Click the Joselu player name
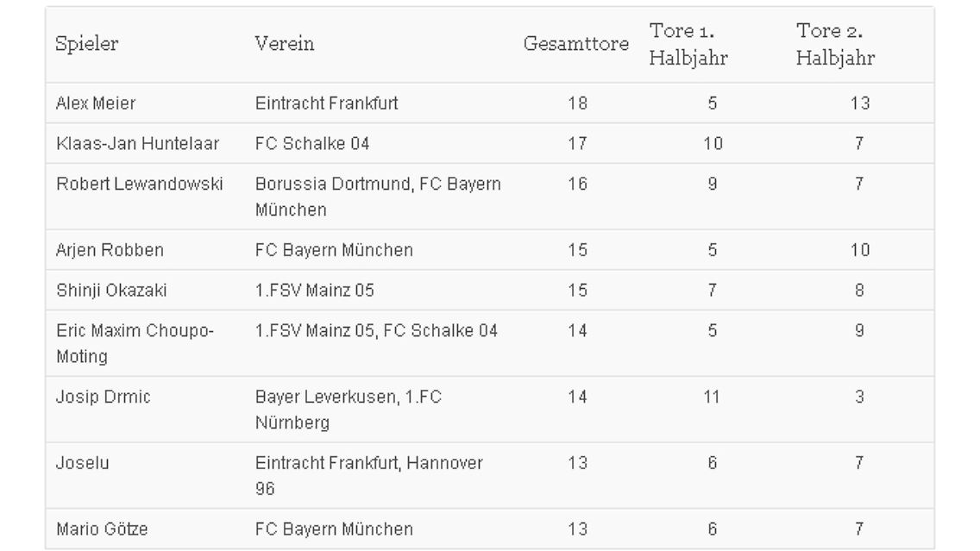Viewport: 980px width, 551px height. pyautogui.click(x=83, y=463)
